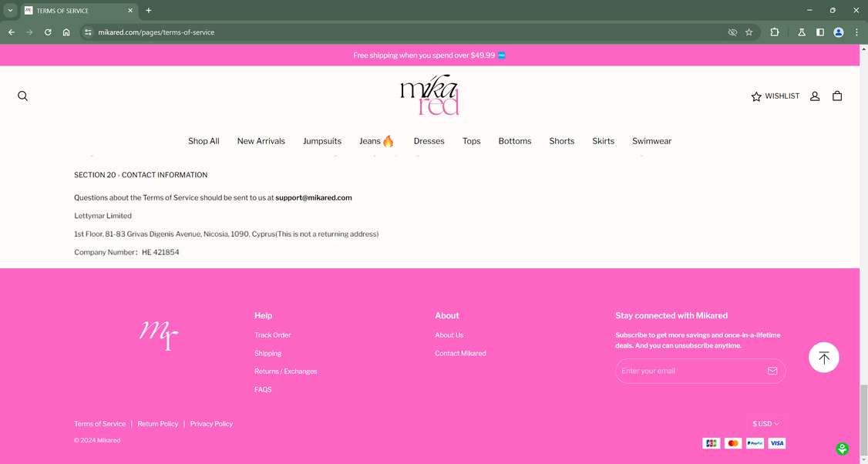Click the account person icon
Viewport: 868px width, 464px height.
pos(815,96)
